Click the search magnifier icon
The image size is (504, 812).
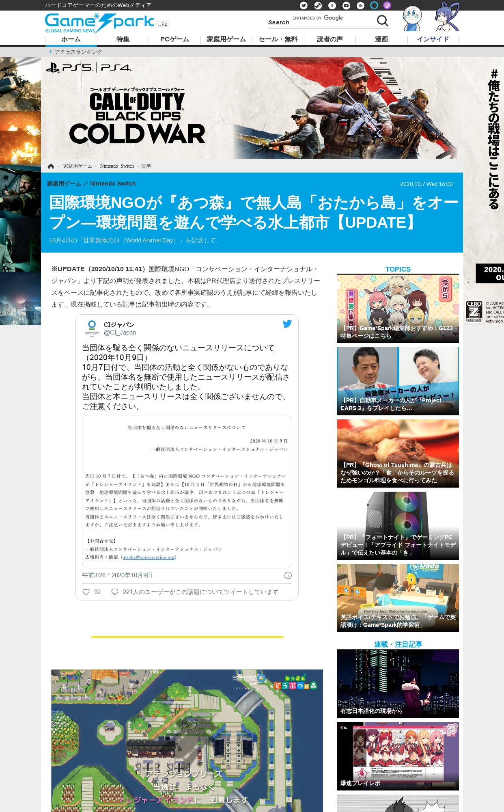[x=382, y=20]
